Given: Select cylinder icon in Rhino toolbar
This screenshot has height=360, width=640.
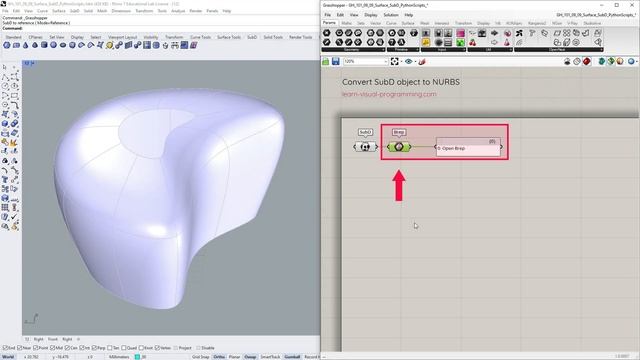Looking at the screenshot, I should click(x=44, y=45).
